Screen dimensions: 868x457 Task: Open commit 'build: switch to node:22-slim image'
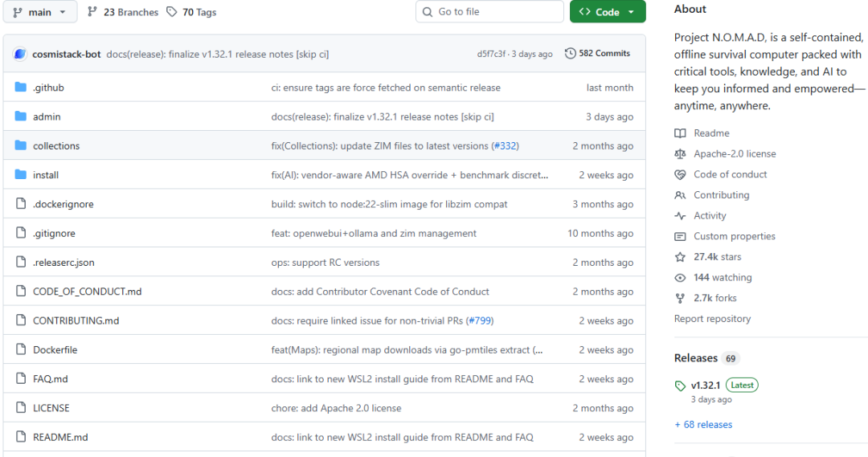389,204
